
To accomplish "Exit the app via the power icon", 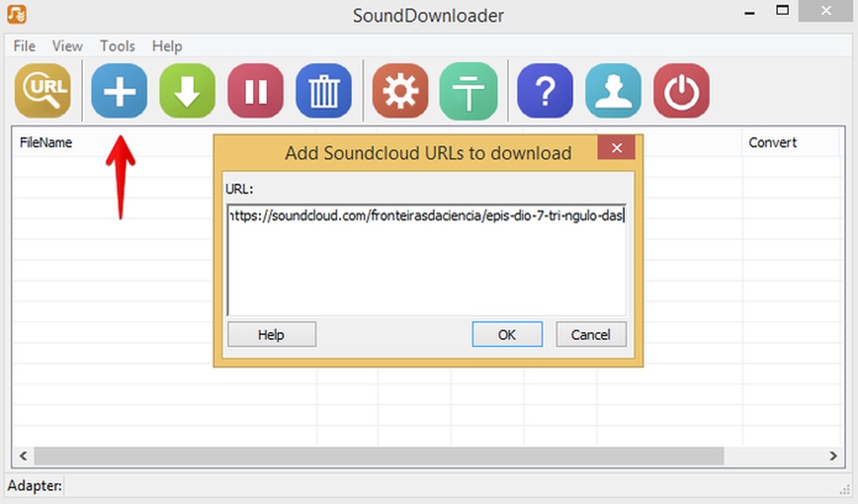I will (x=681, y=90).
